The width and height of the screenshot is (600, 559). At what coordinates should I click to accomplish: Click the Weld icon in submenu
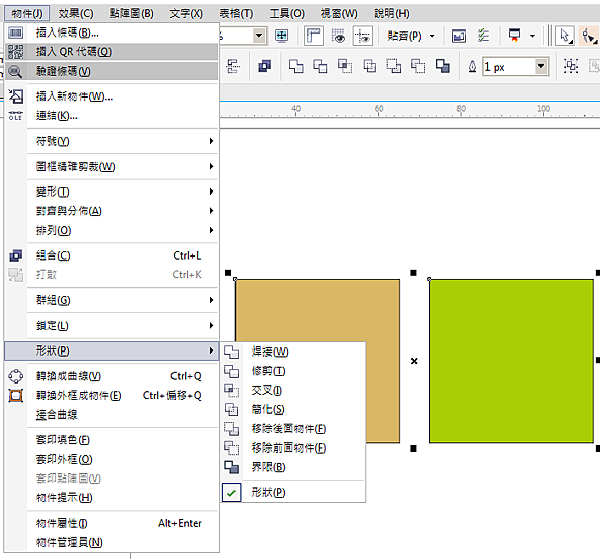click(x=232, y=352)
